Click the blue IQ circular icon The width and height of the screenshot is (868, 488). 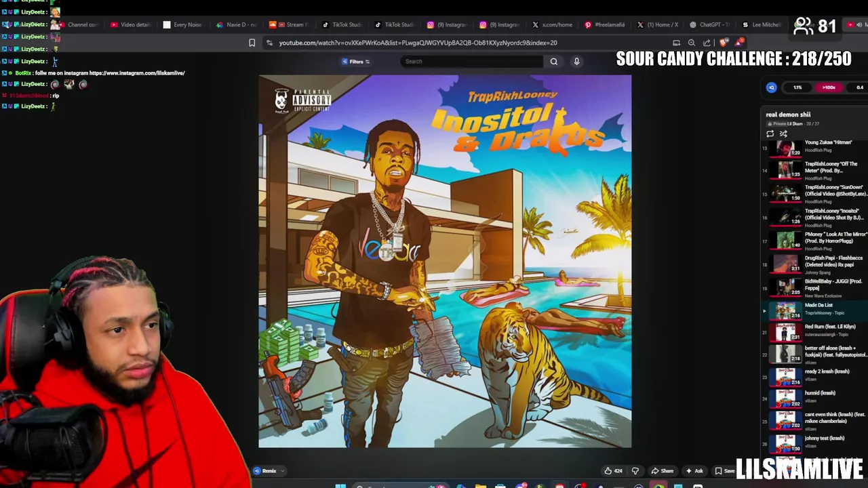[771, 87]
